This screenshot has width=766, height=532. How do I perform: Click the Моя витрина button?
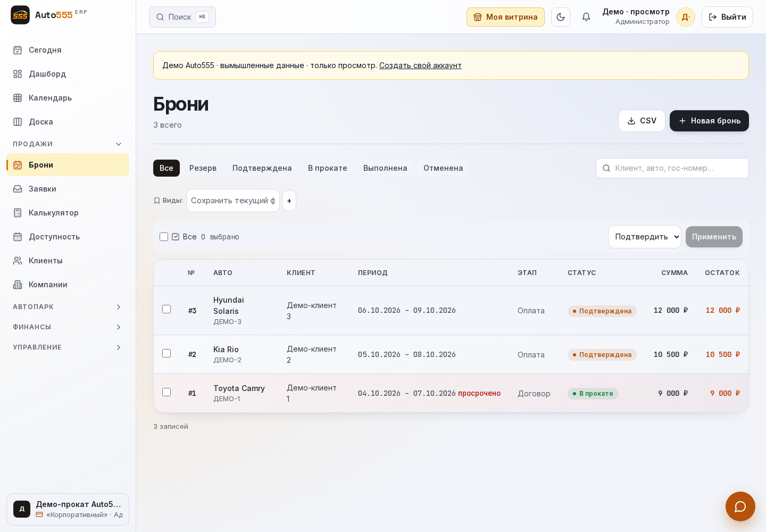pyautogui.click(x=505, y=17)
